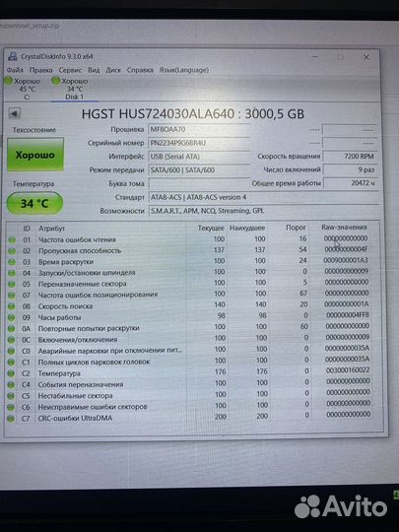Click the Скорость поиска attribute name
399x532 pixels.
pos(65,306)
